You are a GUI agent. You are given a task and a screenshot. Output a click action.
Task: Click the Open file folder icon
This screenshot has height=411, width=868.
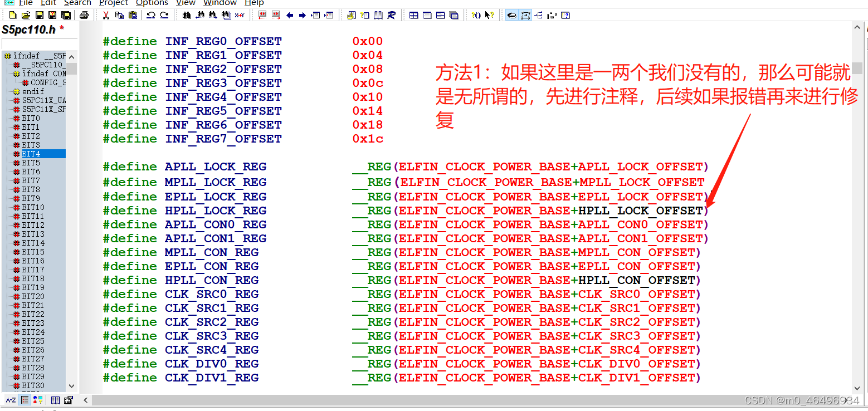coord(26,15)
